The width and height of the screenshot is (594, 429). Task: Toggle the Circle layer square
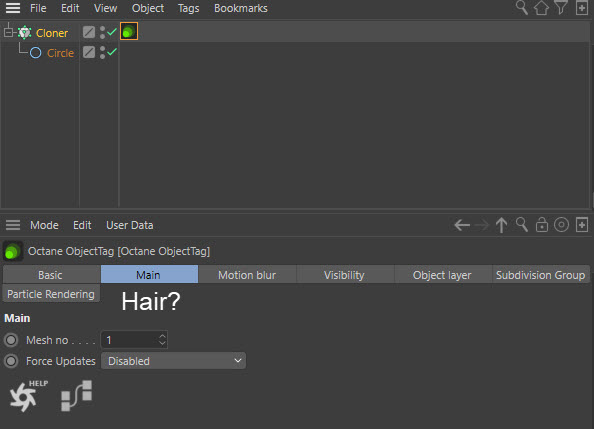point(89,52)
